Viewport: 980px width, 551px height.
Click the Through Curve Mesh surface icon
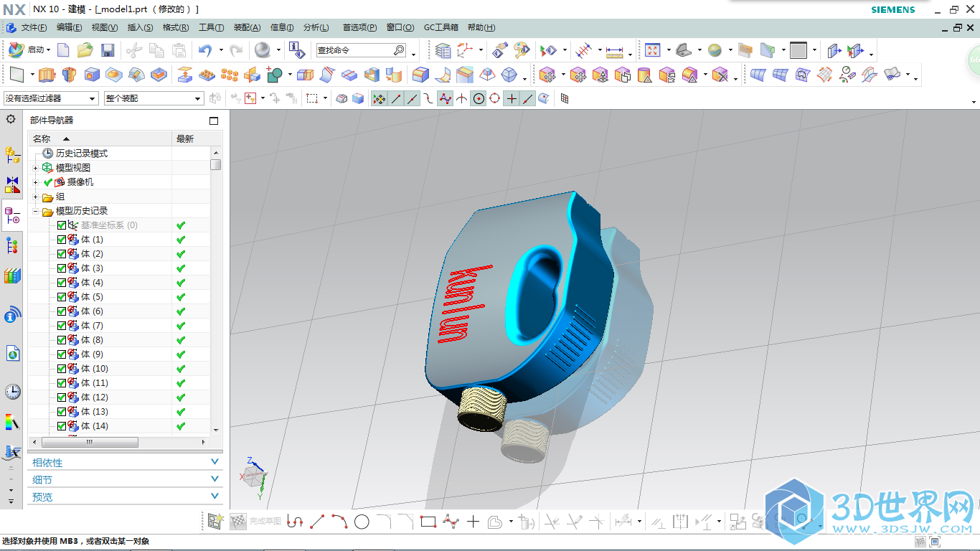pos(781,75)
